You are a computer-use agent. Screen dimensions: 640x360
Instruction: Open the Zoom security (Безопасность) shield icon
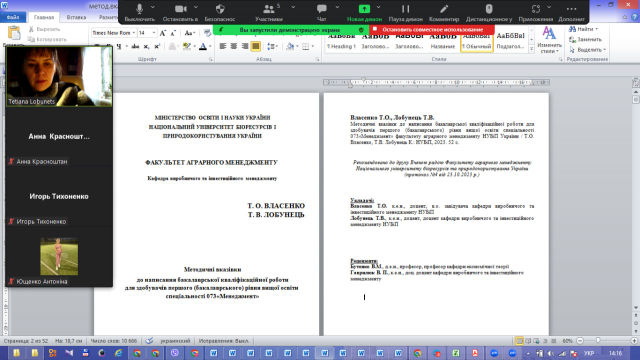click(x=220, y=12)
